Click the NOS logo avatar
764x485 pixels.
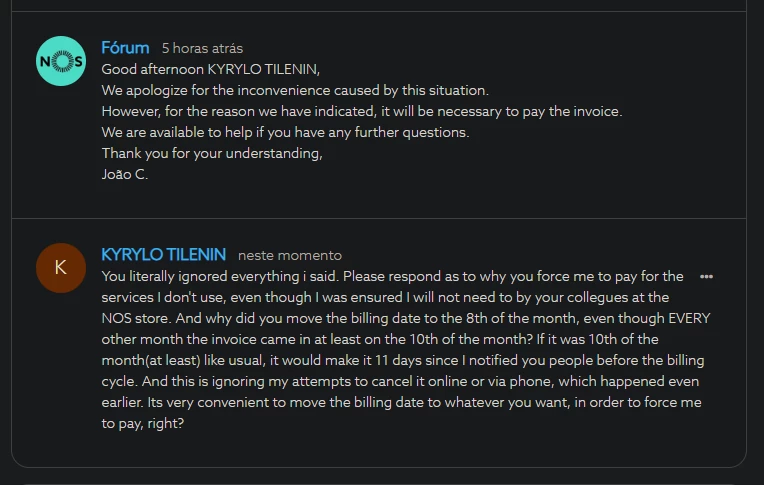pos(60,61)
